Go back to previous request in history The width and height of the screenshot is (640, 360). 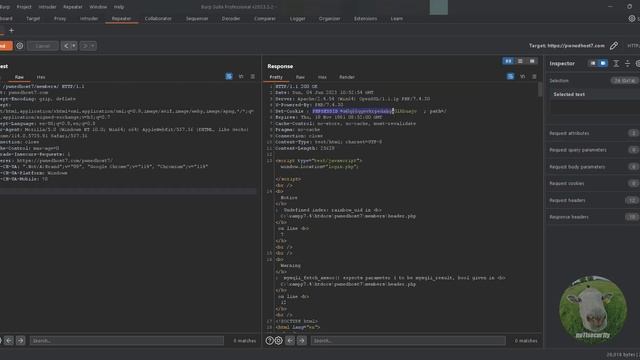click(x=66, y=46)
